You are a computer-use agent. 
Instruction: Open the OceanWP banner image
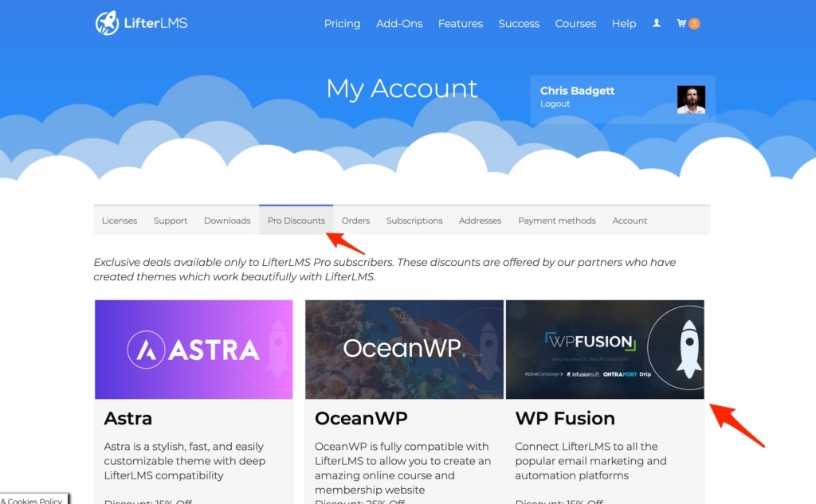pyautogui.click(x=404, y=350)
